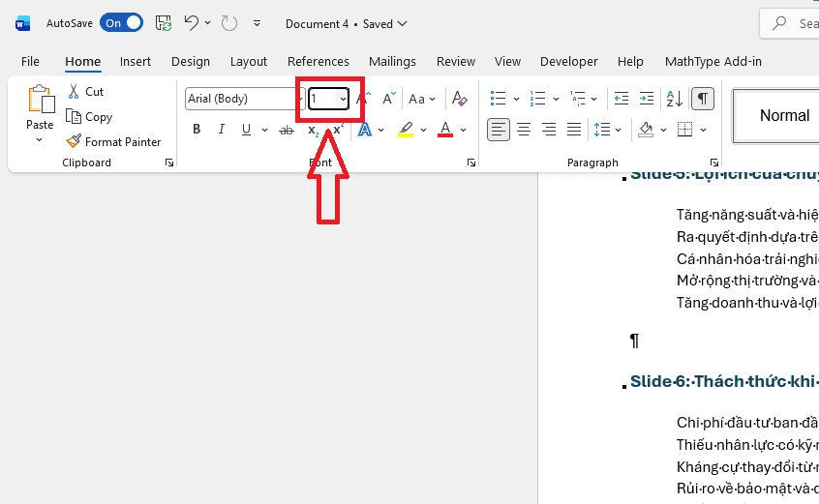Click the Bullets list icon
This screenshot has height=504, width=819.
(x=498, y=99)
